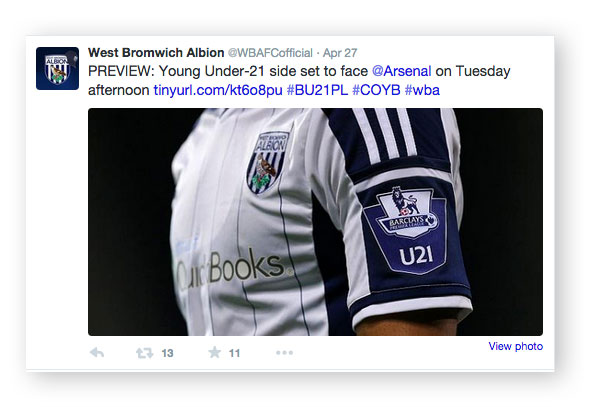604x407 pixels.
Task: Retweet using the retweet arrows icon
Action: pos(144,353)
